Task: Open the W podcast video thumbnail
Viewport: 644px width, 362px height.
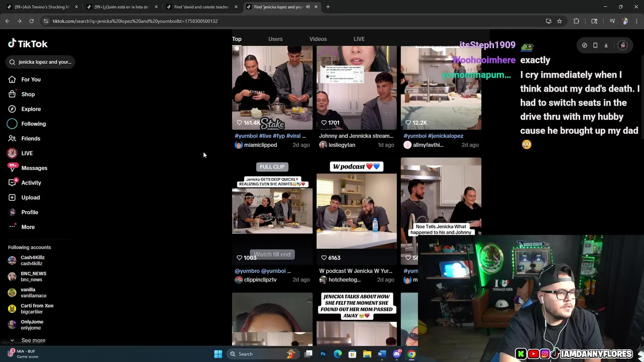Action: pos(357,211)
